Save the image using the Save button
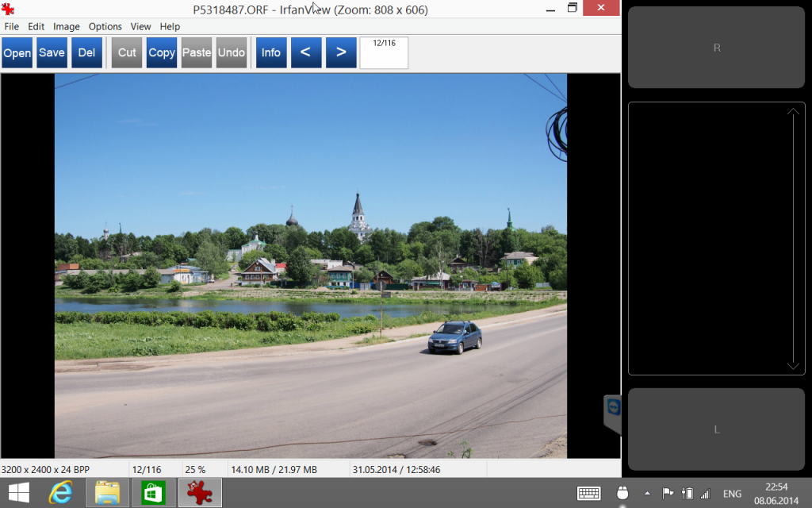 (52, 52)
